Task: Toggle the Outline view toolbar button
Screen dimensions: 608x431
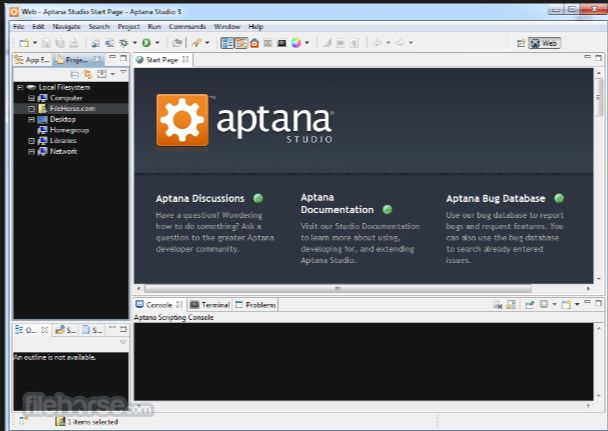Action: [241, 43]
